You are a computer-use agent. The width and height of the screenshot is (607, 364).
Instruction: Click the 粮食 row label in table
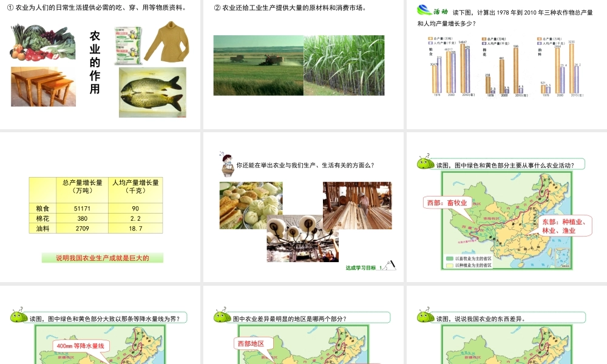click(x=42, y=208)
